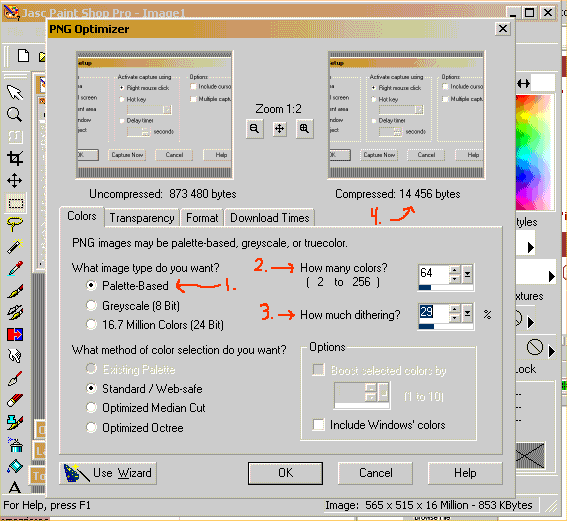Select the Color Replacer tool
Viewport: 567px width, 521px height.
[x=15, y=334]
